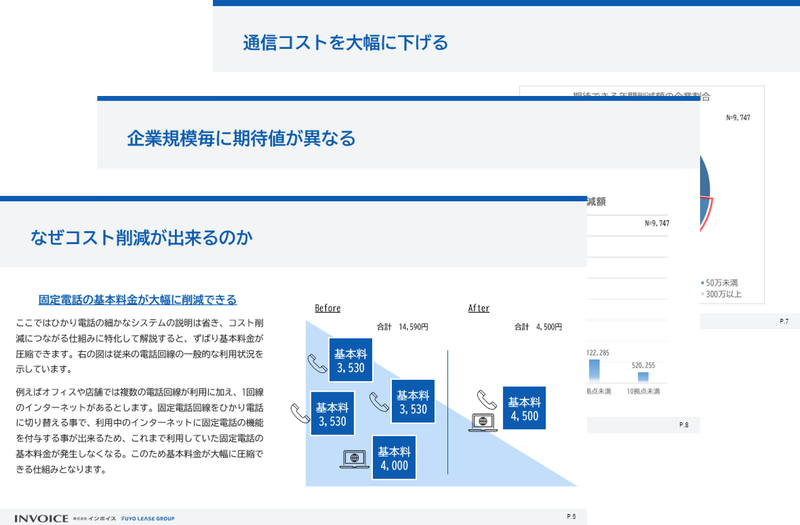Click the phone icon beside the 基本料 4,500 box

pyautogui.click(x=487, y=400)
